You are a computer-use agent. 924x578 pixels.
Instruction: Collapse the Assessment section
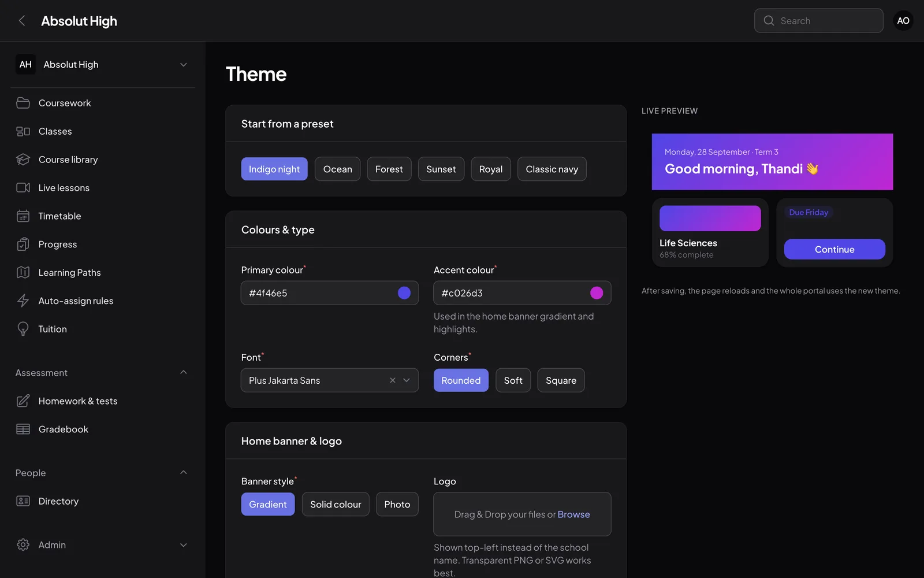[x=183, y=373]
